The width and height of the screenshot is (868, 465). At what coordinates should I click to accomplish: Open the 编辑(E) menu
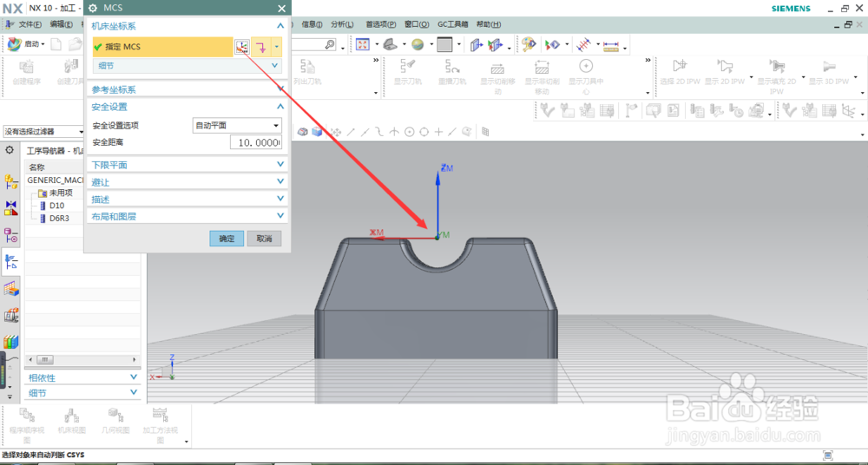pyautogui.click(x=61, y=24)
